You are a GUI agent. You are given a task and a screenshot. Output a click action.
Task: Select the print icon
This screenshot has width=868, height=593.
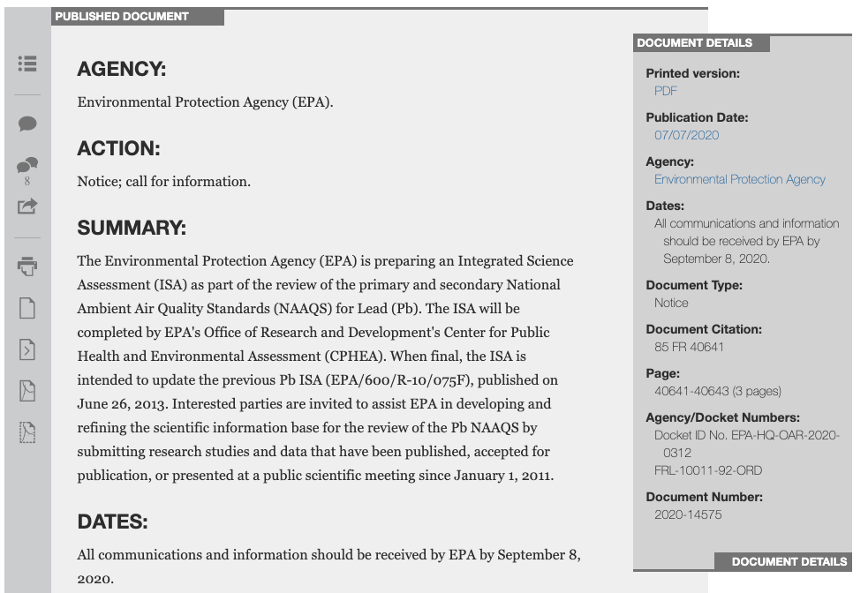coord(27,266)
